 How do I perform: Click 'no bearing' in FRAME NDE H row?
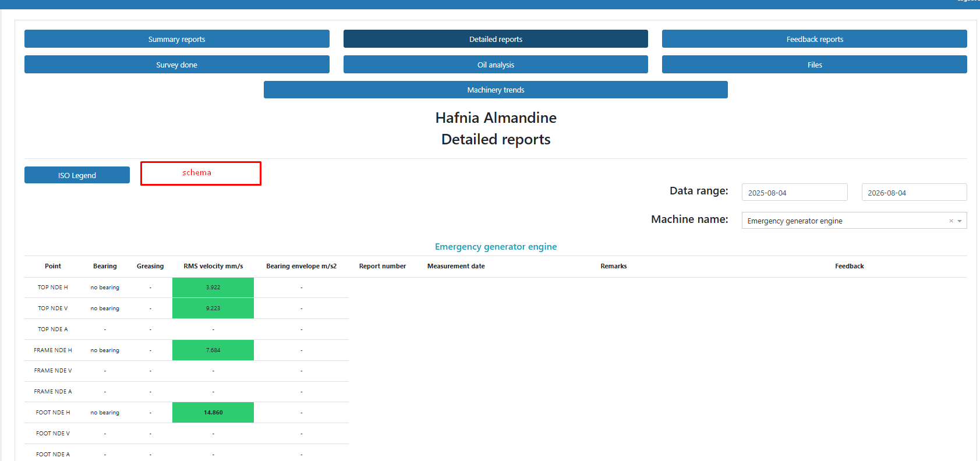pyautogui.click(x=105, y=350)
